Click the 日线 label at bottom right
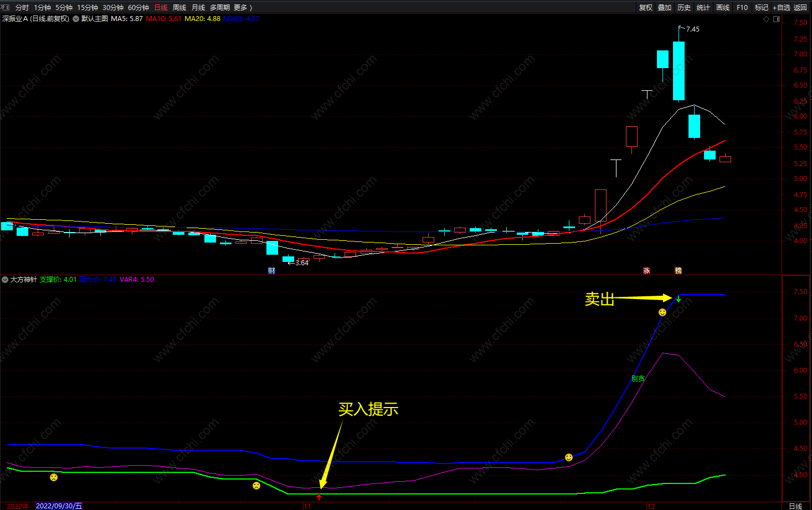This screenshot has height=510, width=812. pyautogui.click(x=795, y=506)
